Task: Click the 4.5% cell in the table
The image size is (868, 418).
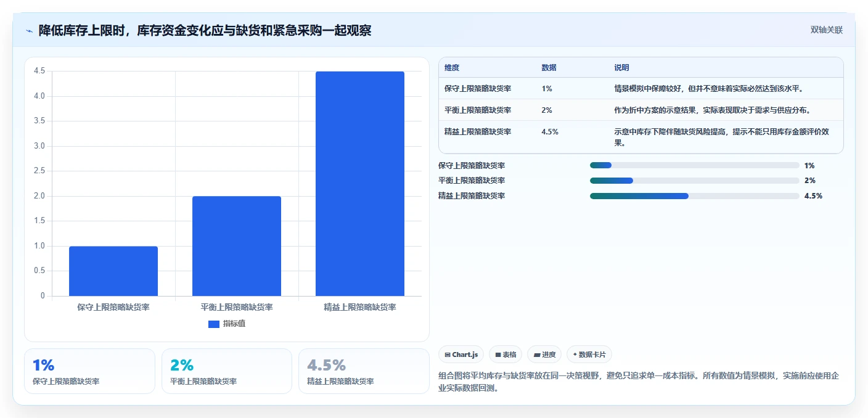Action: [550, 131]
